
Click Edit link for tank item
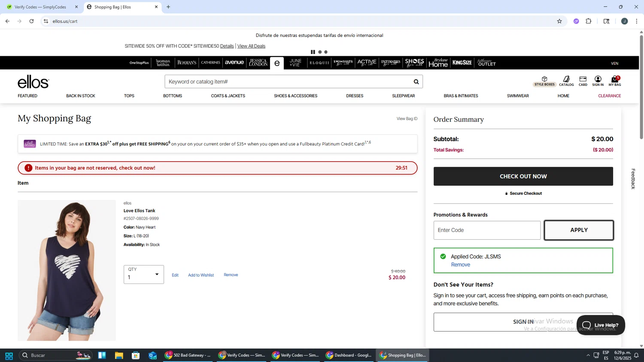coord(175,275)
